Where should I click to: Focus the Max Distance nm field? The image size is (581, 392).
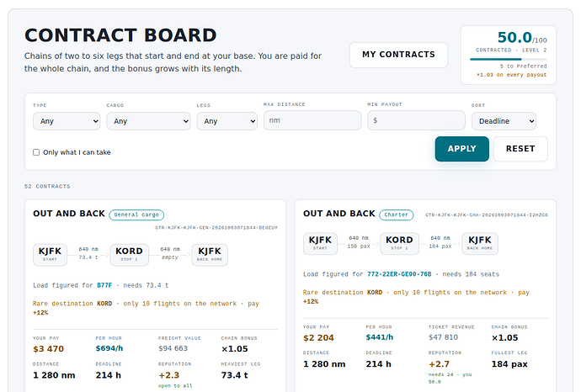(312, 120)
